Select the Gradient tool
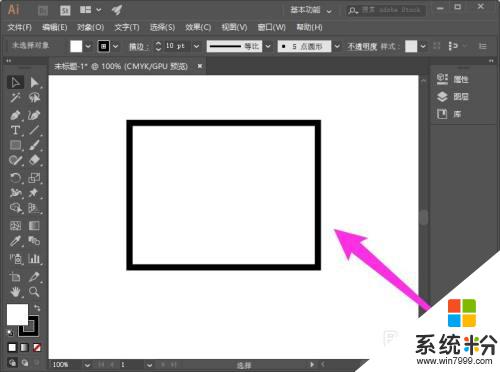The width and height of the screenshot is (500, 372). coord(34,226)
